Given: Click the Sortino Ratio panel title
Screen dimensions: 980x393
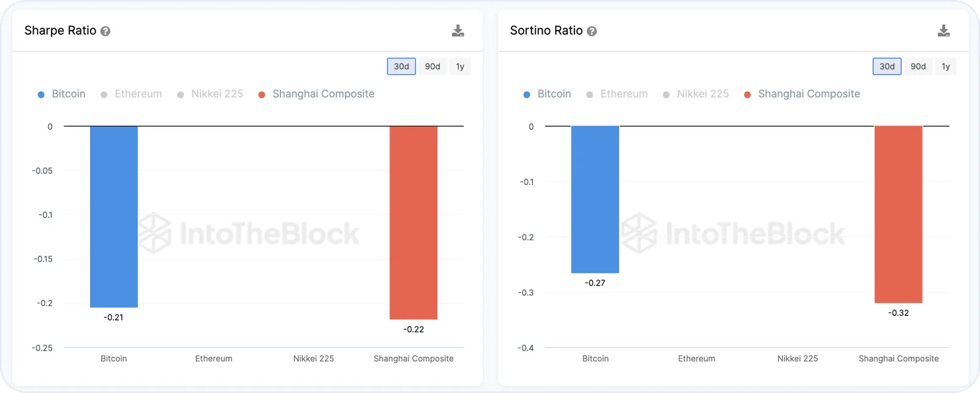Looking at the screenshot, I should [546, 31].
